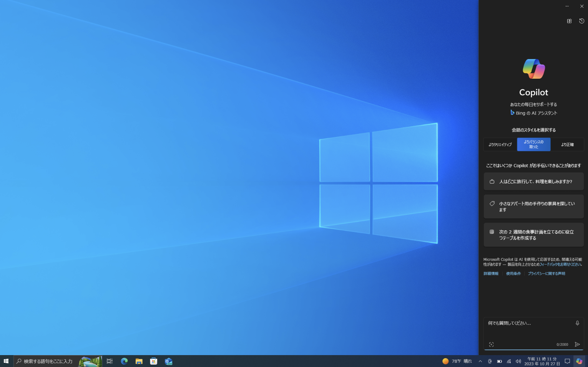This screenshot has height=367, width=588.
Task: Launch Microsoft Edge from the taskbar
Action: 124,361
